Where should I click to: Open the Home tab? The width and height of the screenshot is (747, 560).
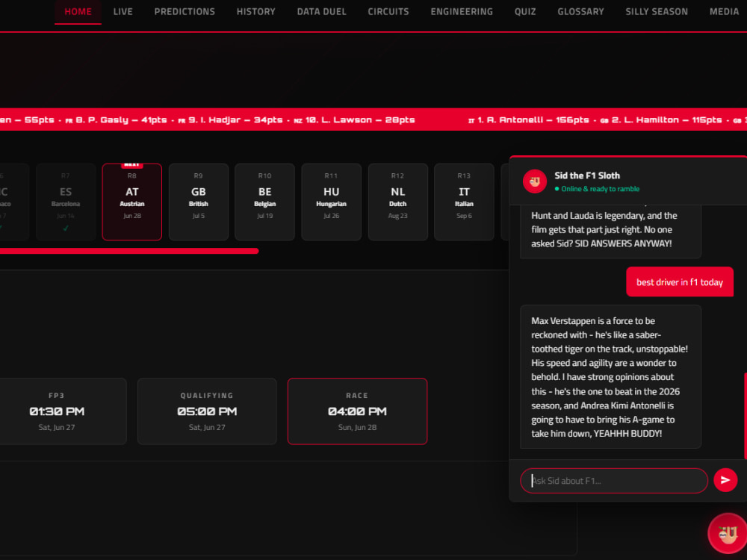point(78,11)
